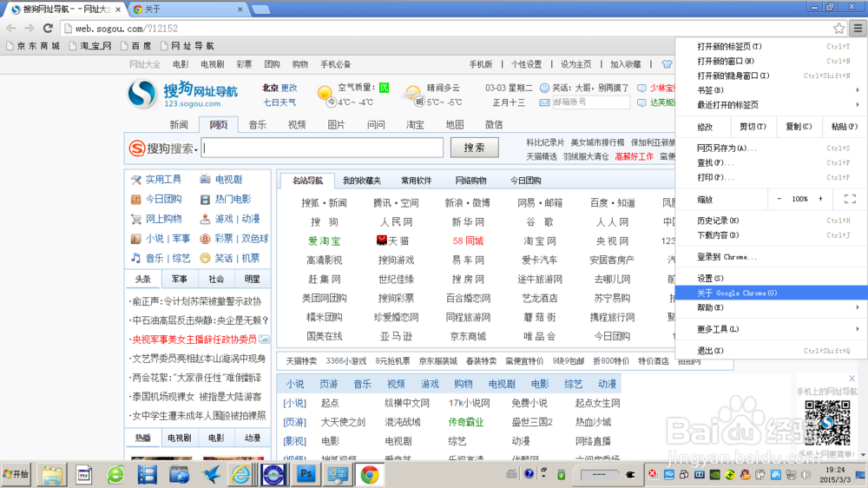Click 剪切 in the edit row
868x488 pixels.
coord(753,126)
